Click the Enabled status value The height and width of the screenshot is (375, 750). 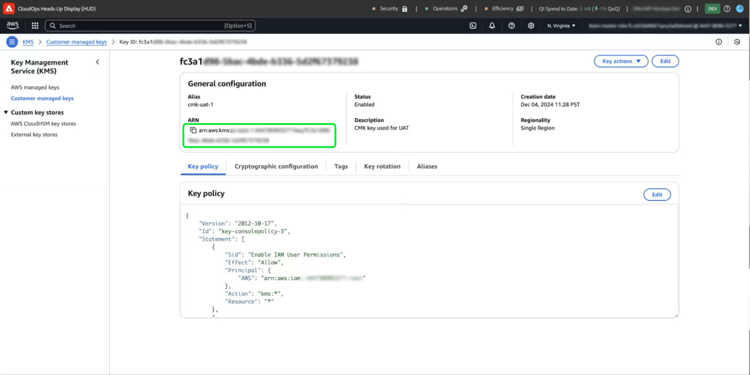tap(364, 104)
